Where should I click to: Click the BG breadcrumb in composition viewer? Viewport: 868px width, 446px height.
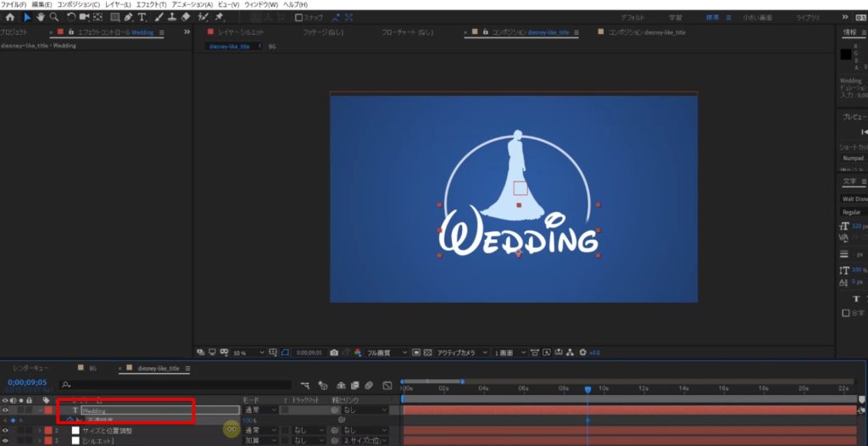click(x=272, y=47)
